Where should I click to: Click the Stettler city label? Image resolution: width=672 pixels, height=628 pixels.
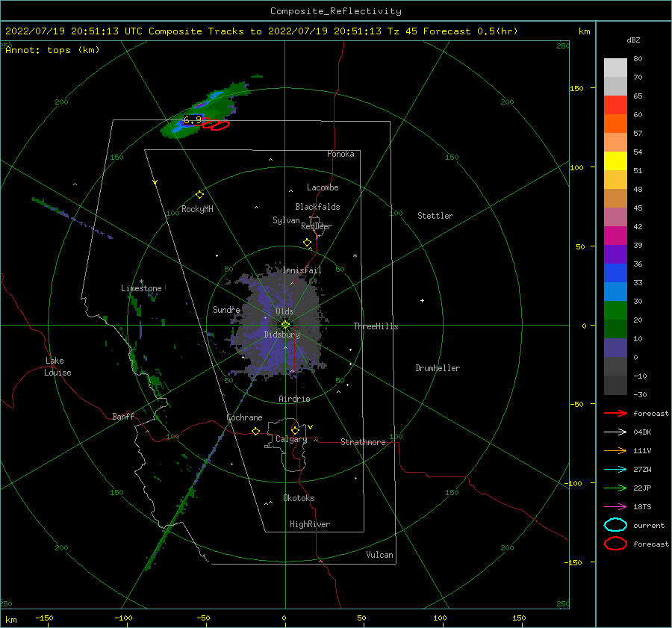tap(435, 216)
